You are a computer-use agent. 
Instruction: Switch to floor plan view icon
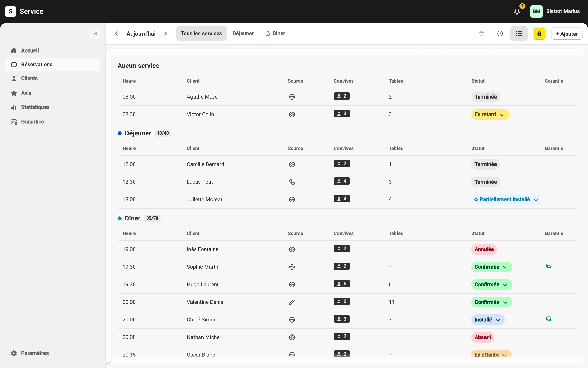point(481,34)
